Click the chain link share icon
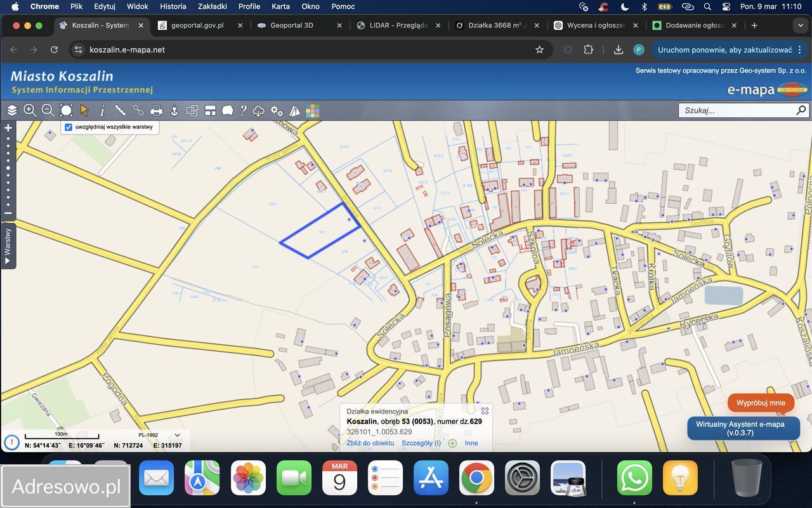This screenshot has height=508, width=812. tap(138, 110)
